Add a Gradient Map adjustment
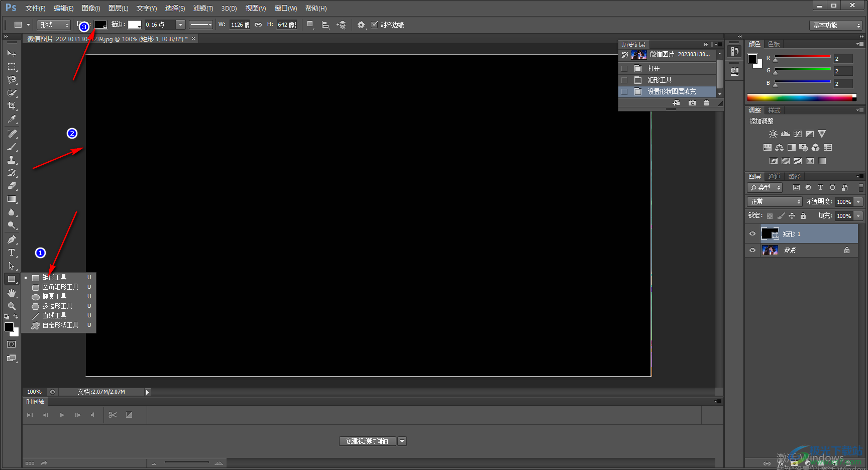868x470 pixels. [822, 161]
